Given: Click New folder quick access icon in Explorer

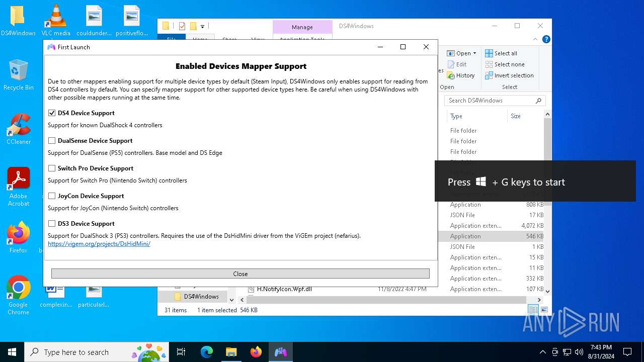Looking at the screenshot, I should point(193,26).
